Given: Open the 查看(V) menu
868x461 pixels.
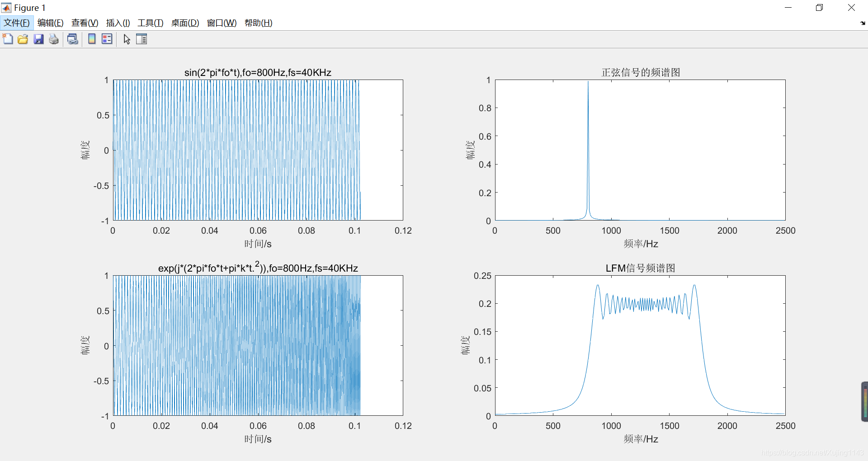Looking at the screenshot, I should click(85, 23).
